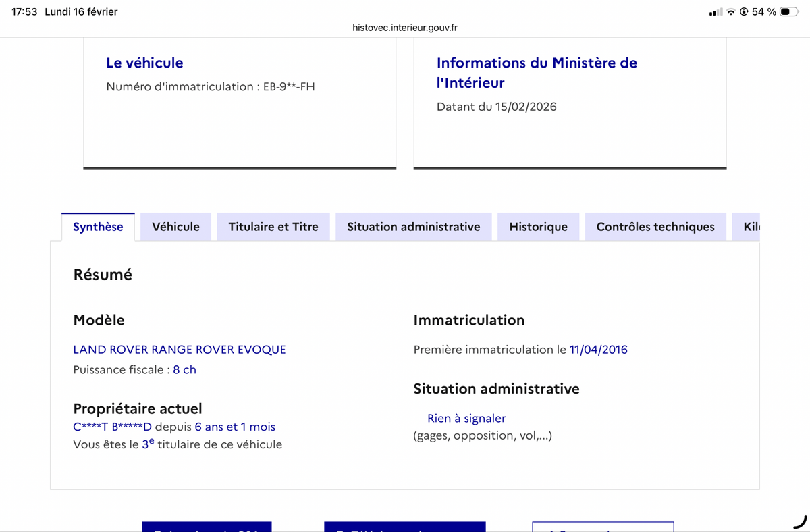810x532 pixels.
Task: Select the Le véhicule card heading
Action: [x=144, y=63]
